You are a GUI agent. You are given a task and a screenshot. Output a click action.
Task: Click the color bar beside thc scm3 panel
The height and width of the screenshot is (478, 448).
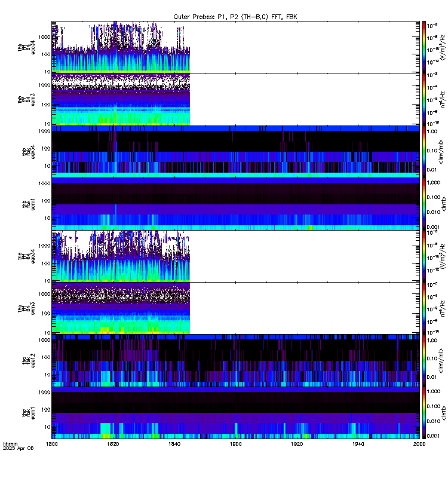424,308
